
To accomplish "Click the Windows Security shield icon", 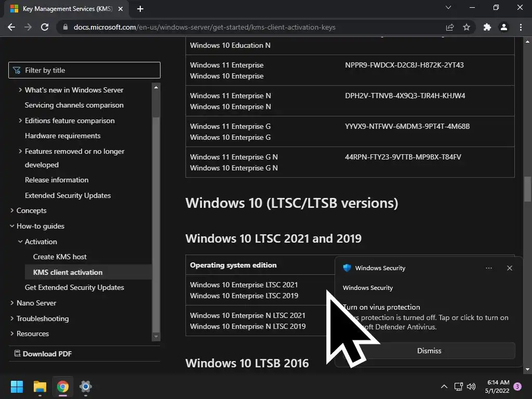I will (347, 268).
